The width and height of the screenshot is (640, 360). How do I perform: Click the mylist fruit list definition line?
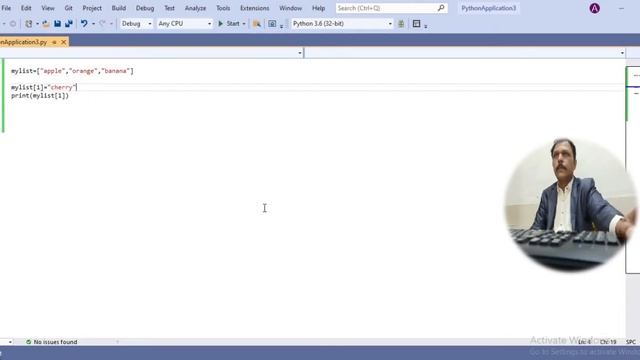click(72, 71)
